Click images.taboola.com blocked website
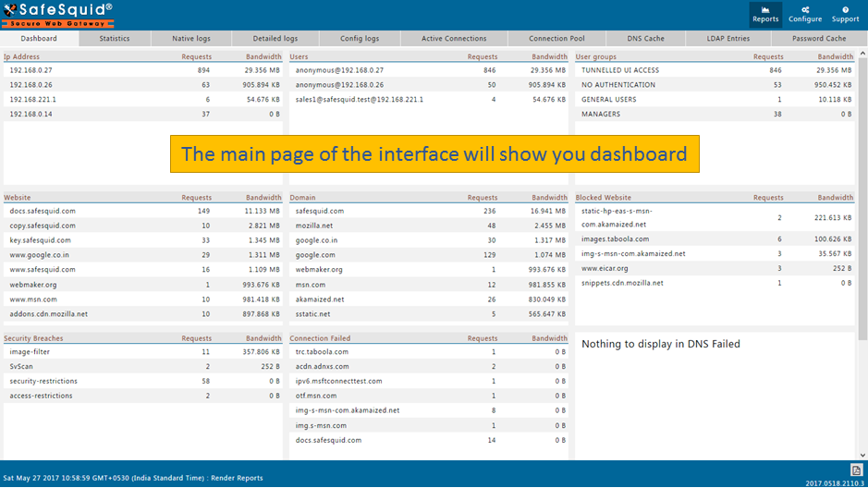This screenshot has width=868, height=488. point(715,239)
